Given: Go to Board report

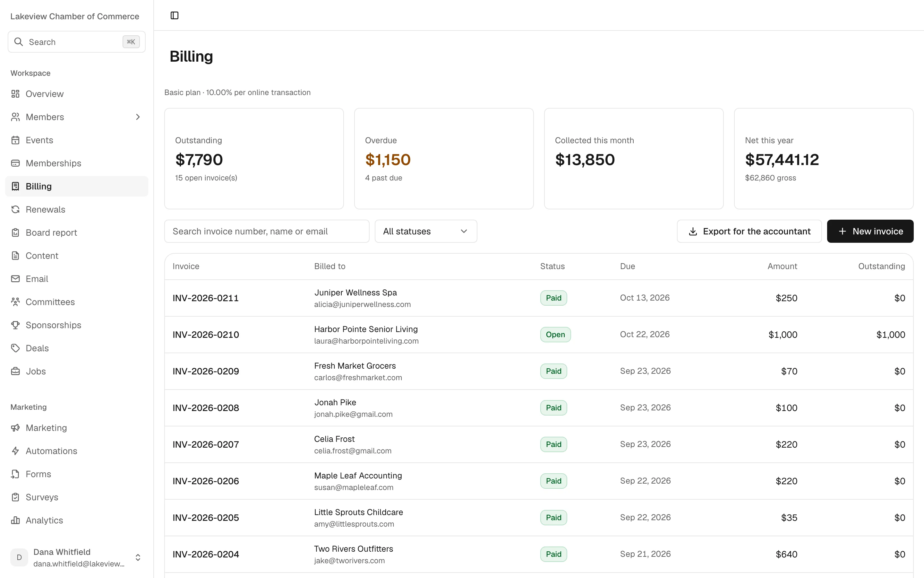Looking at the screenshot, I should point(76,232).
